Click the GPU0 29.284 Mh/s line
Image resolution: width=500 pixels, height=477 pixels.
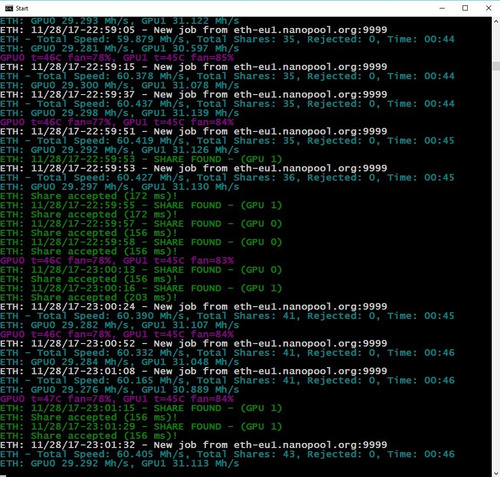click(x=120, y=362)
